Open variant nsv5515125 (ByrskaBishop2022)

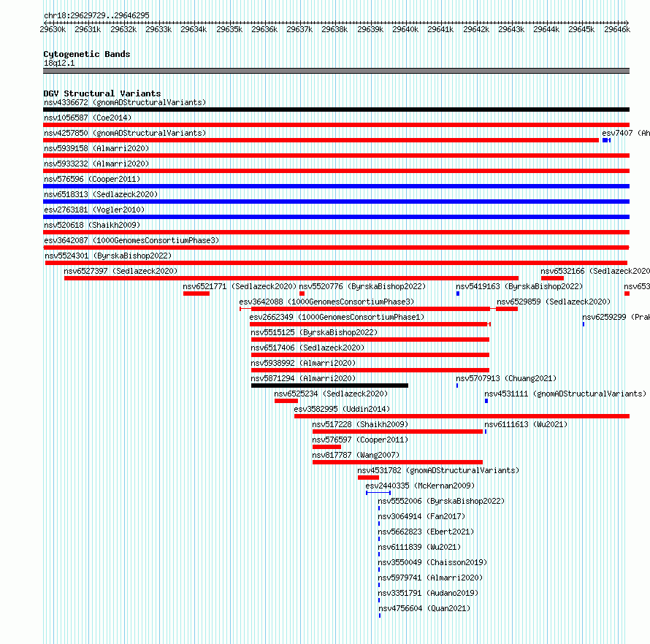pyautogui.click(x=314, y=332)
